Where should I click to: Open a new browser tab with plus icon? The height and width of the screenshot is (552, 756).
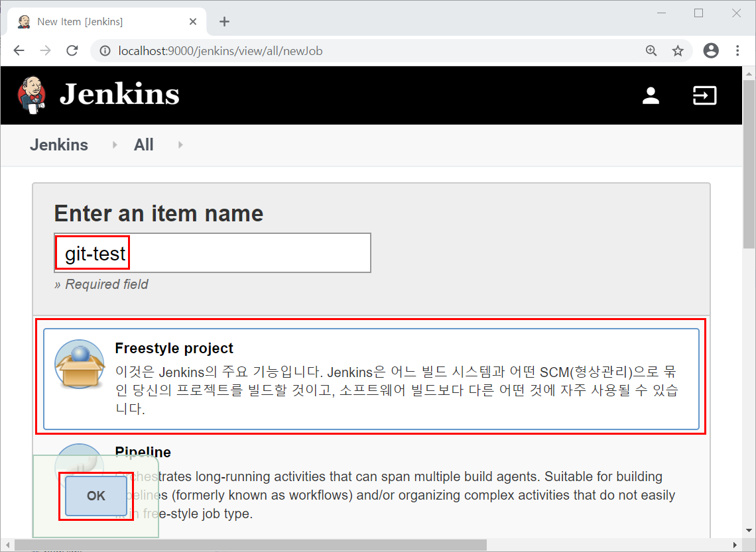tap(224, 22)
